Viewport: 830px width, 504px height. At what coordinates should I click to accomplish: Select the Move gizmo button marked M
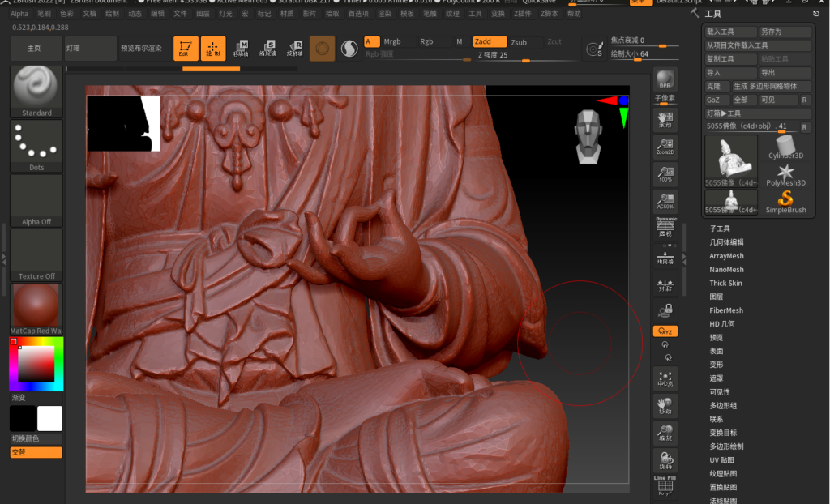pos(241,48)
